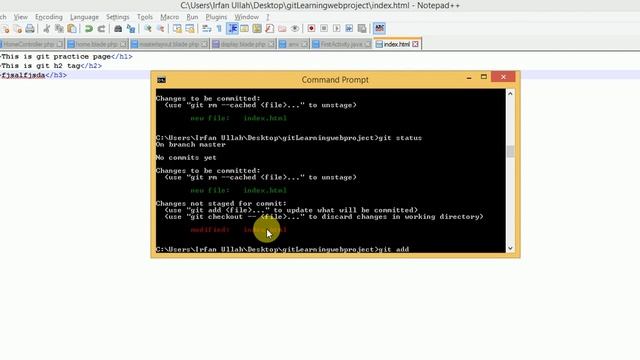
Task: Open the Function List panel icon
Action: pyautogui.click(x=270, y=29)
